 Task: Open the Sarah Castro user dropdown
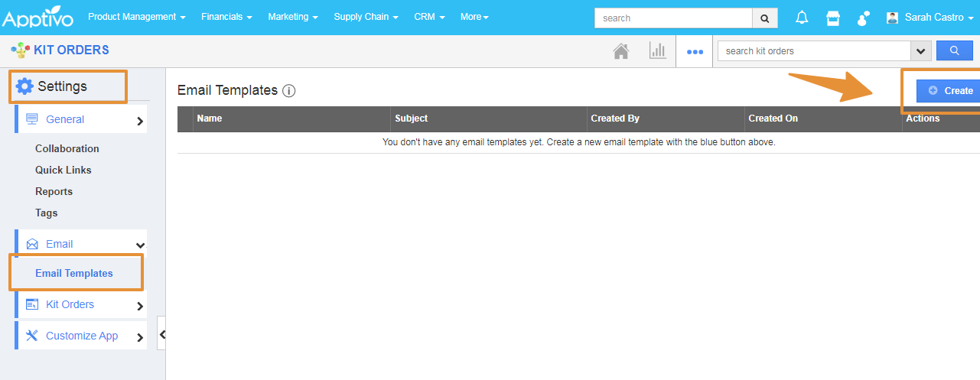939,17
